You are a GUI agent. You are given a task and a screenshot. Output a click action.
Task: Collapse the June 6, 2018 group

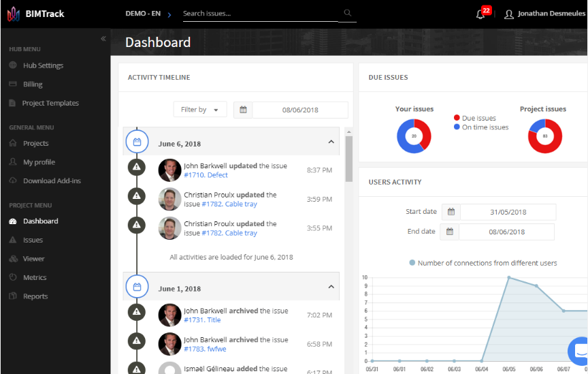coord(331,142)
